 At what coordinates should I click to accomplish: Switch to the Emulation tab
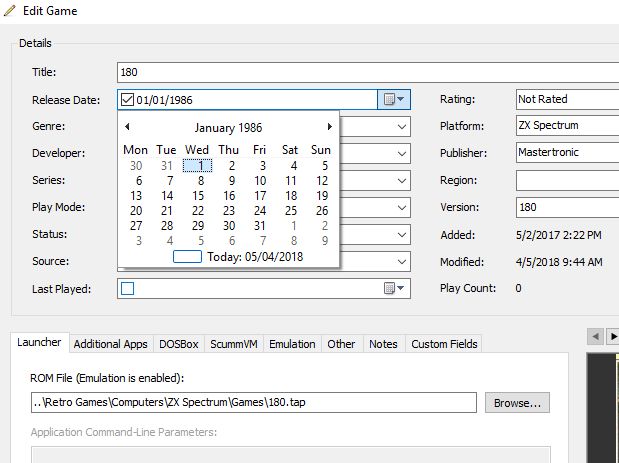292,344
